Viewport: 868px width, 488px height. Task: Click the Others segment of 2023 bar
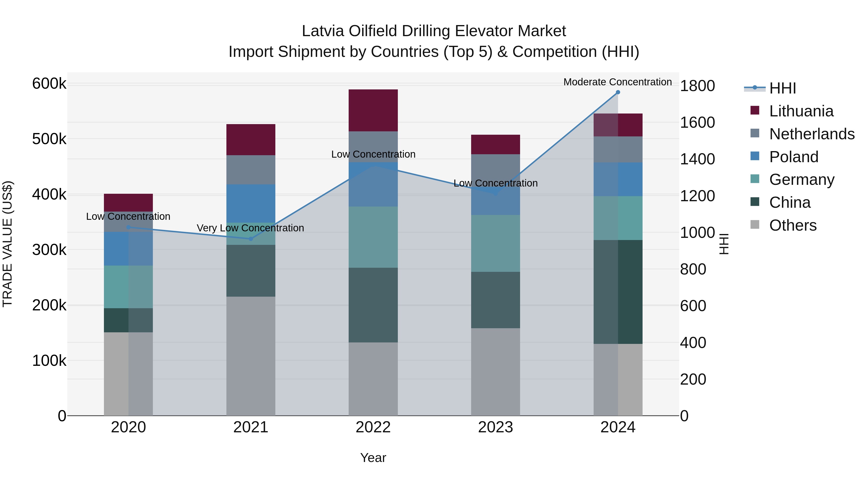click(495, 372)
